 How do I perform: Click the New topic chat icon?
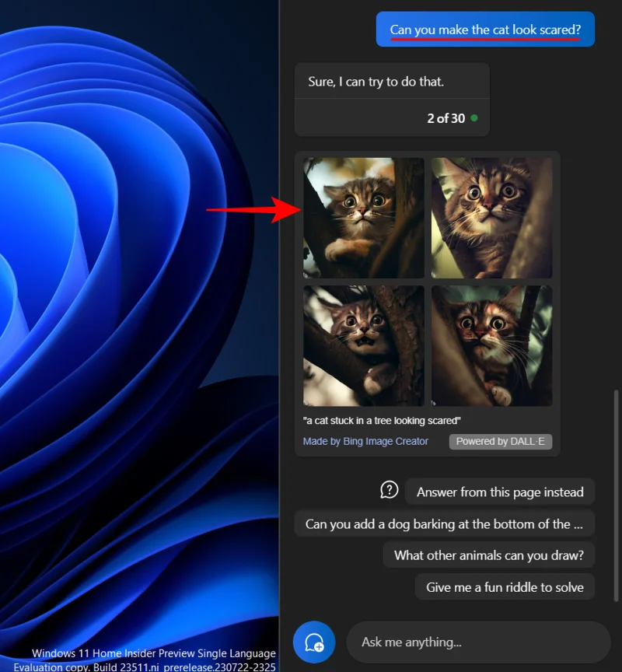(314, 642)
